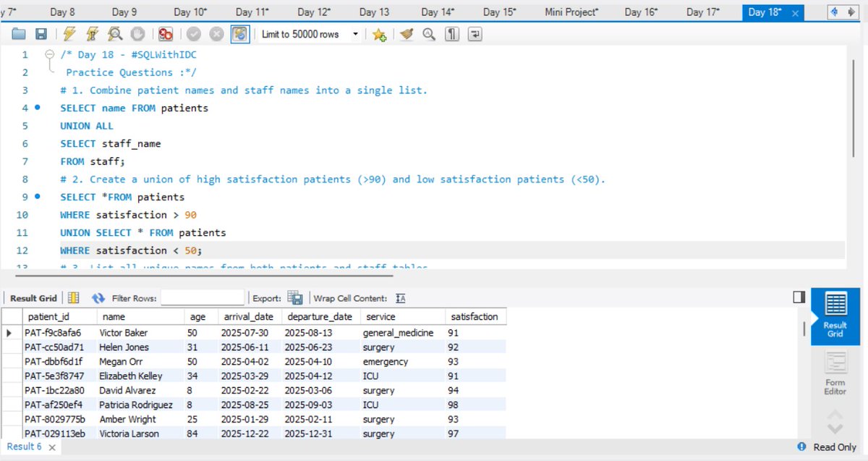Viewport: 868px width, 461px height.
Task: Toggle Wrap Cell Content in results
Action: [x=401, y=297]
